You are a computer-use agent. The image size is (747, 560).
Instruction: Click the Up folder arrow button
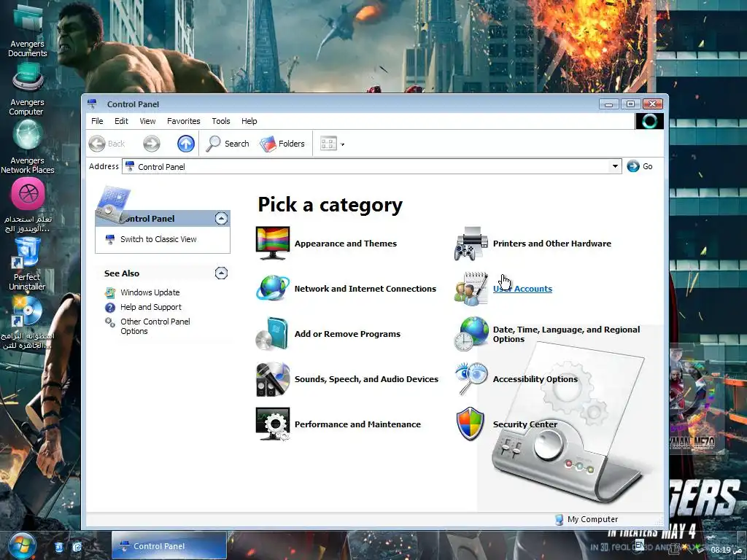click(186, 144)
